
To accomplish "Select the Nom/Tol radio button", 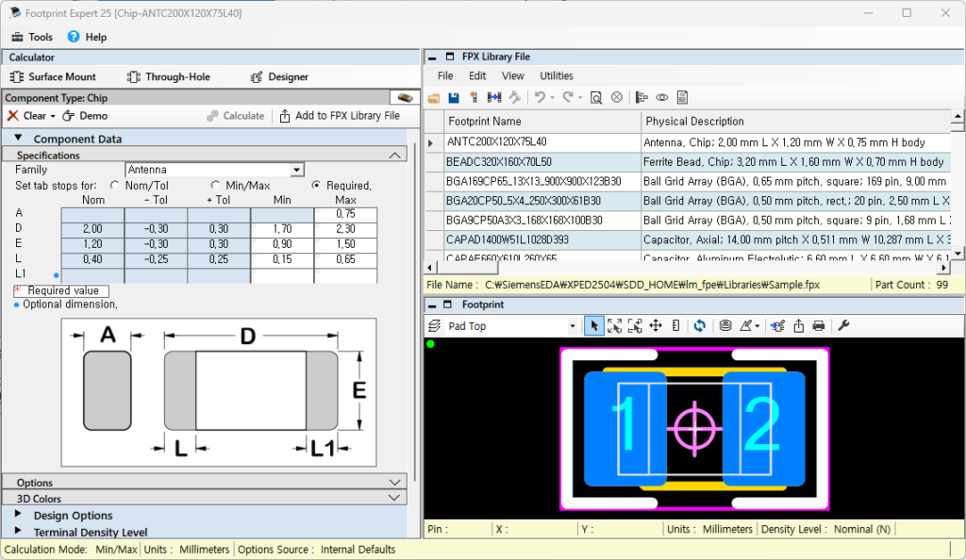I will [x=115, y=186].
